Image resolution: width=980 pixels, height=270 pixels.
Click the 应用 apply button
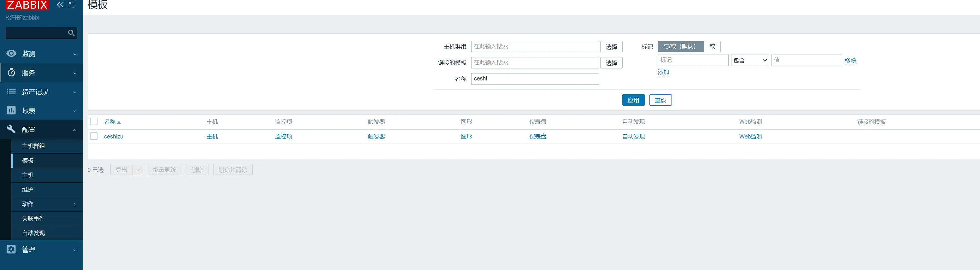[633, 100]
